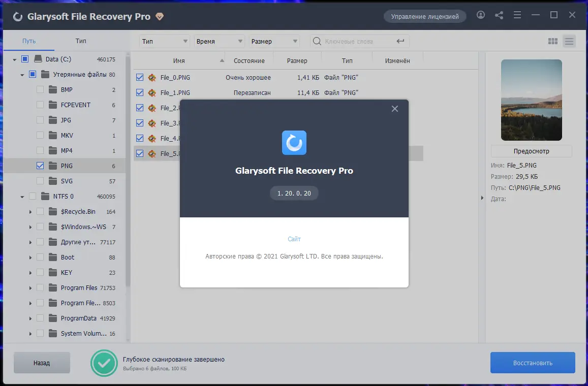Sort by Изменён column header
The image size is (588, 386).
point(397,61)
